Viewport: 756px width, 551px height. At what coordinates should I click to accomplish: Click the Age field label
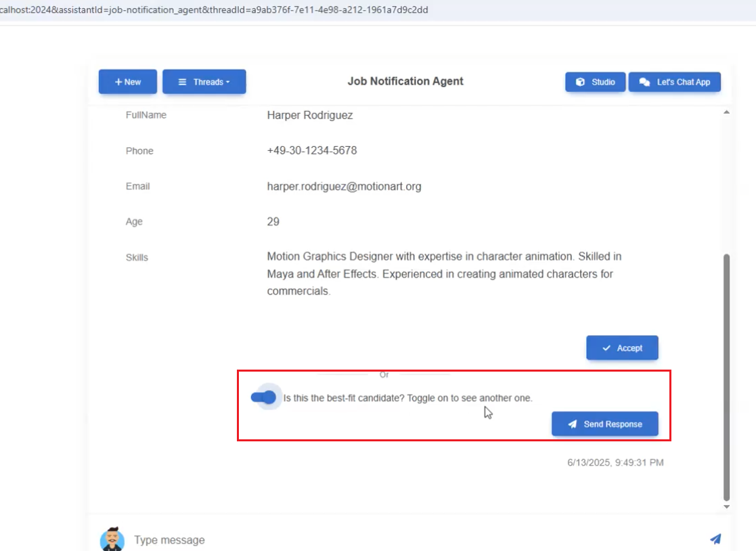(x=134, y=222)
